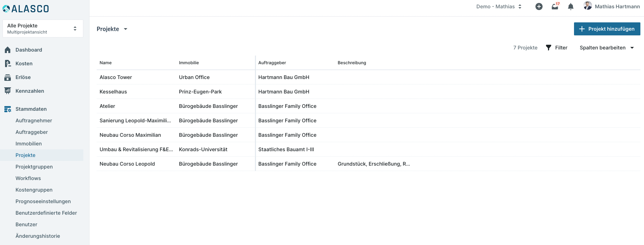Screen dimensions: 644x245
Task: Click Projekt hinzufügen button
Action: [607, 29]
